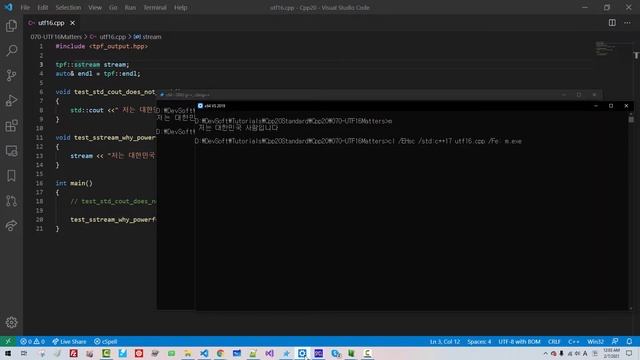640x360 pixels.
Task: Click the system clock in taskbar
Action: click(x=611, y=353)
